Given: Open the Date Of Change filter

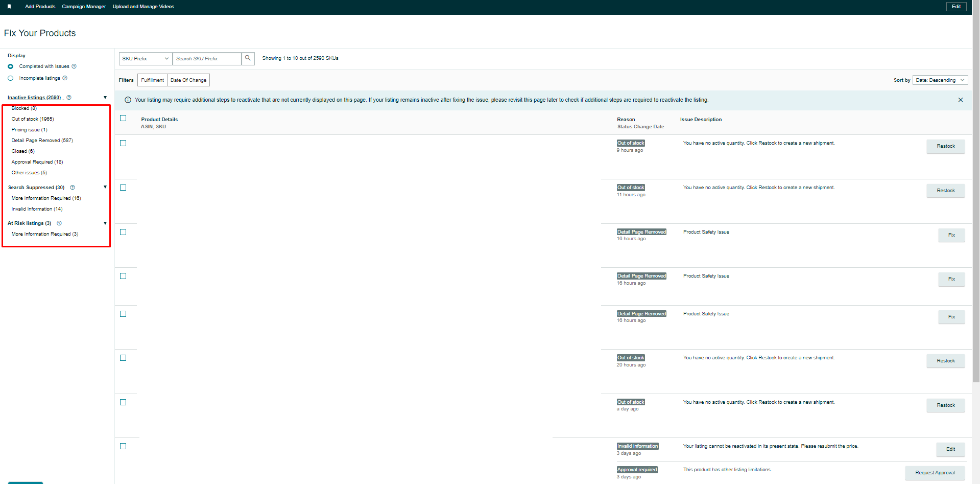Looking at the screenshot, I should 188,80.
